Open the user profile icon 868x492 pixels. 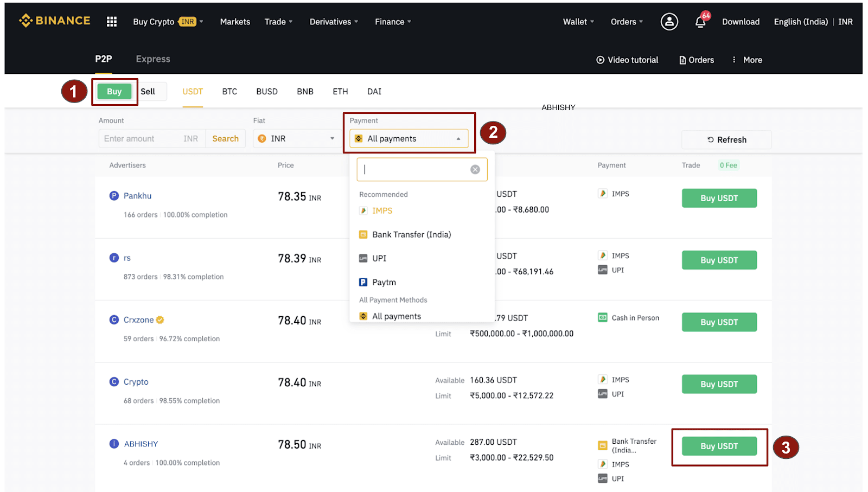669,22
